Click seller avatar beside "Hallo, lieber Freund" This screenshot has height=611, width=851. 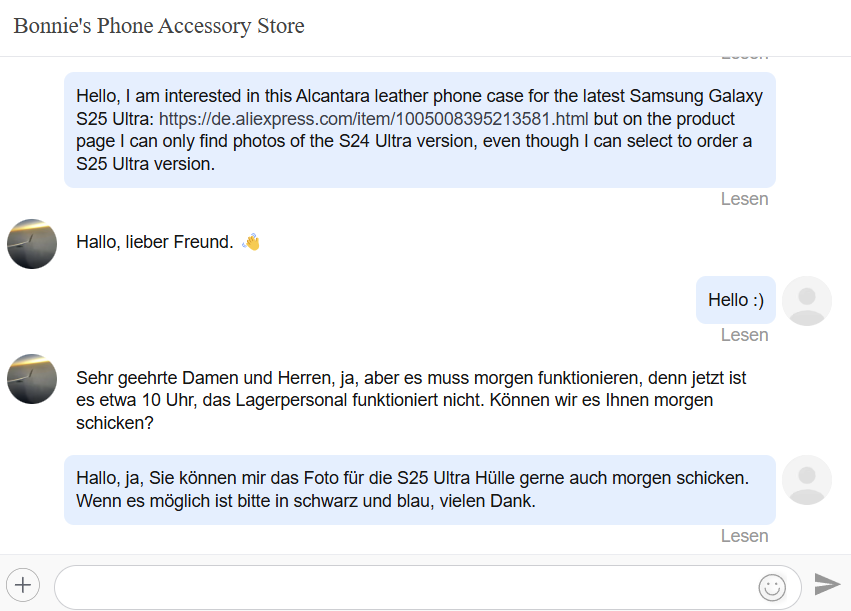(32, 243)
